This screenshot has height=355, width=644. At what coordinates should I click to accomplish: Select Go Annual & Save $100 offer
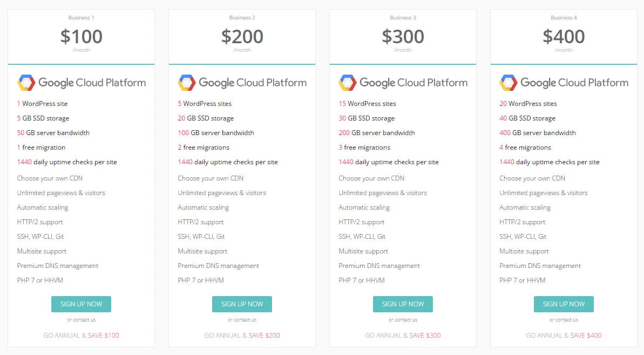click(x=81, y=336)
